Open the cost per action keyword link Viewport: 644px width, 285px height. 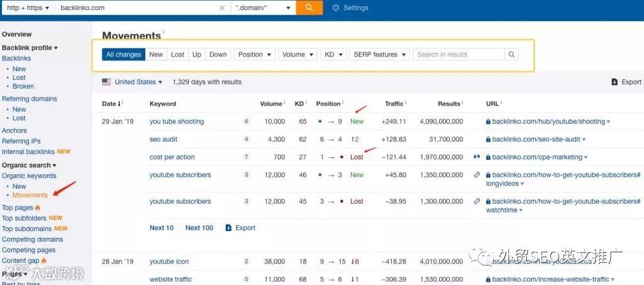(172, 157)
